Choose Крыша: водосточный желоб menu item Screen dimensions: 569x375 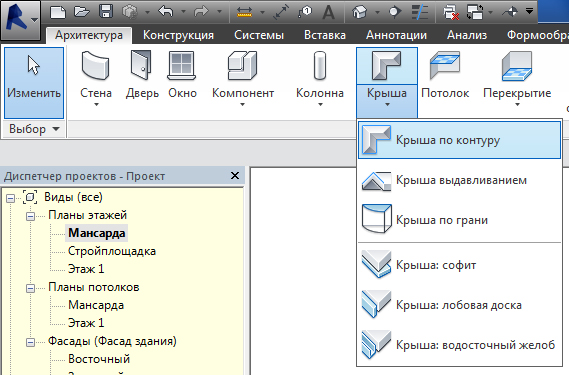459,345
